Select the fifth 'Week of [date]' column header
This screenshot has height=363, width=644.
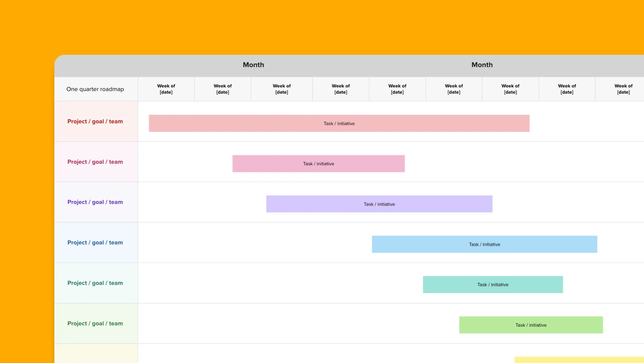(x=397, y=89)
